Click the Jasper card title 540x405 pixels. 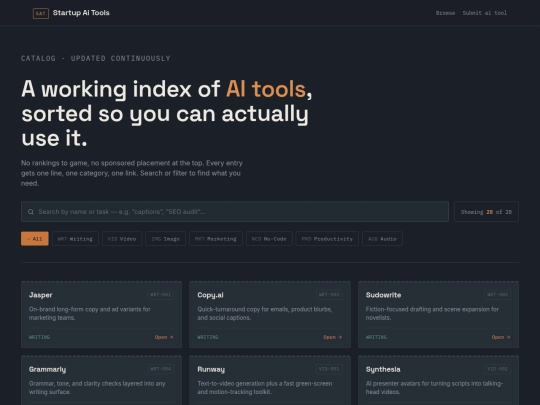tap(41, 295)
